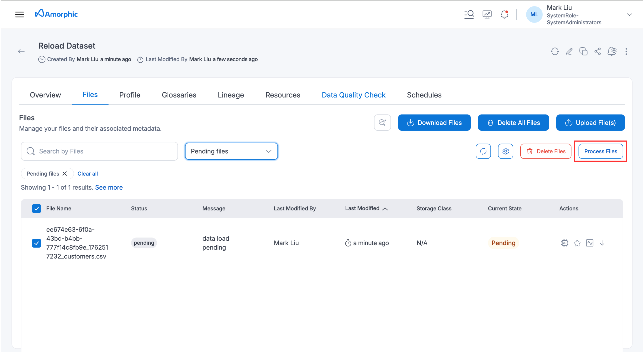Image resolution: width=644 pixels, height=352 pixels.
Task: Open the three-dot menu beside dataset actions
Action: pos(627,51)
